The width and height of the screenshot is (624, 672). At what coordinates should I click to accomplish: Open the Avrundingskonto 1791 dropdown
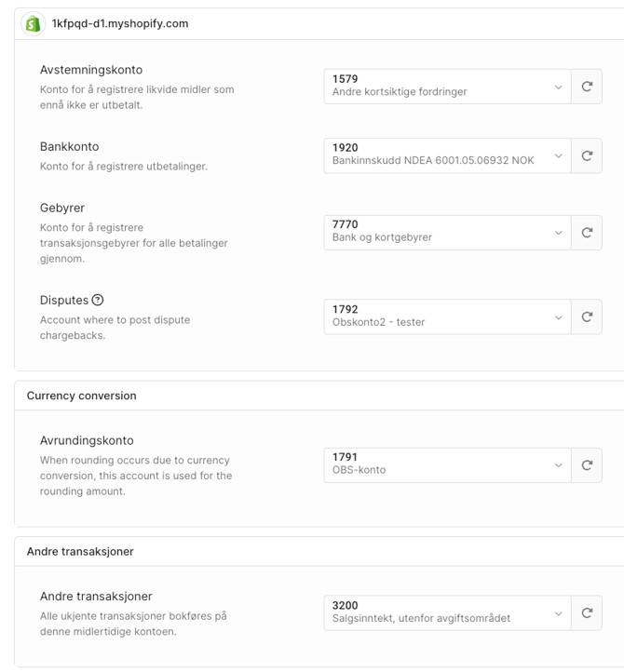[447, 464]
